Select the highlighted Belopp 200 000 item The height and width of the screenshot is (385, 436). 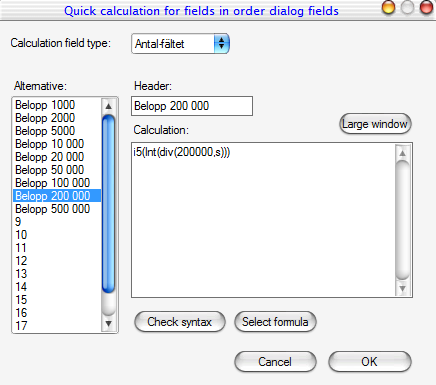pyautogui.click(x=57, y=196)
